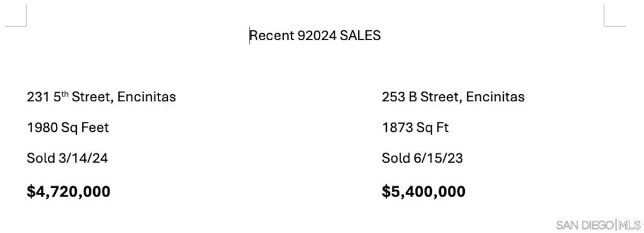This screenshot has width=644, height=233.
Task: Click 'Encinitas' in the right address
Action: (x=496, y=97)
